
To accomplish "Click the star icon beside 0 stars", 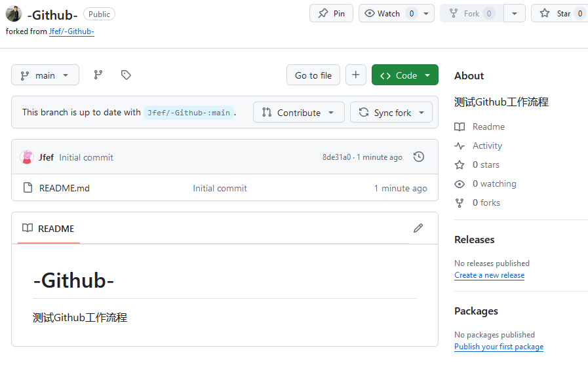I will tap(460, 164).
